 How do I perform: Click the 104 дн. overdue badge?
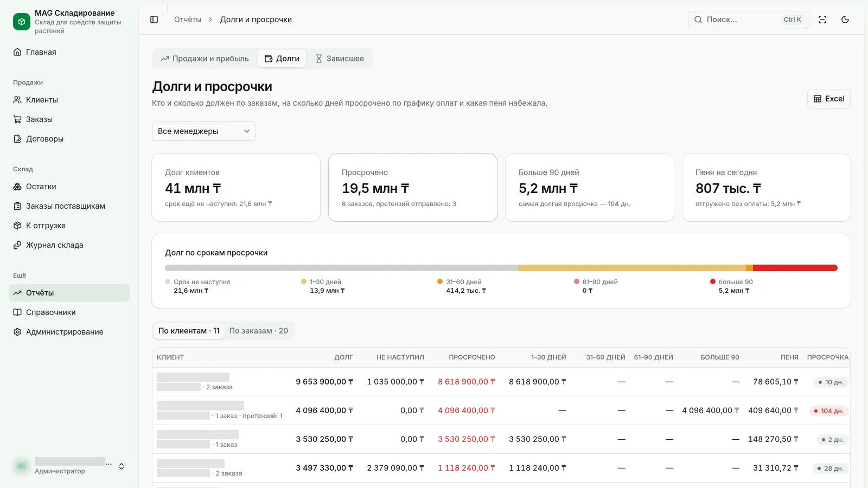click(x=828, y=411)
